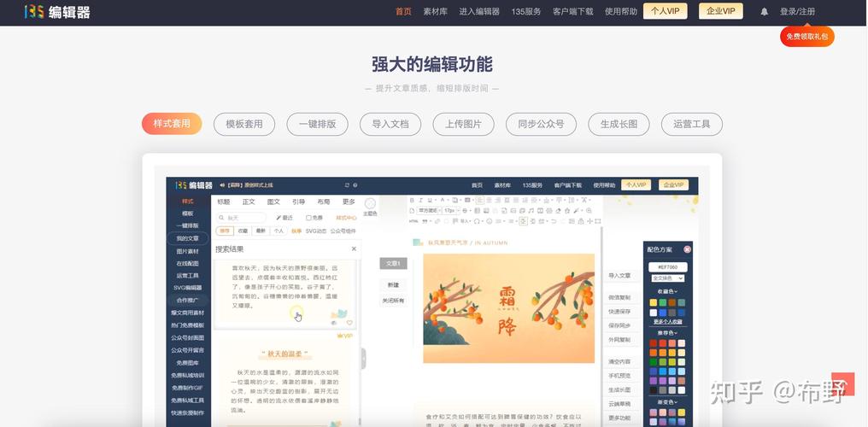This screenshot has height=427, width=868.
Task: Click 登录/注册 link in site header
Action: [x=797, y=12]
